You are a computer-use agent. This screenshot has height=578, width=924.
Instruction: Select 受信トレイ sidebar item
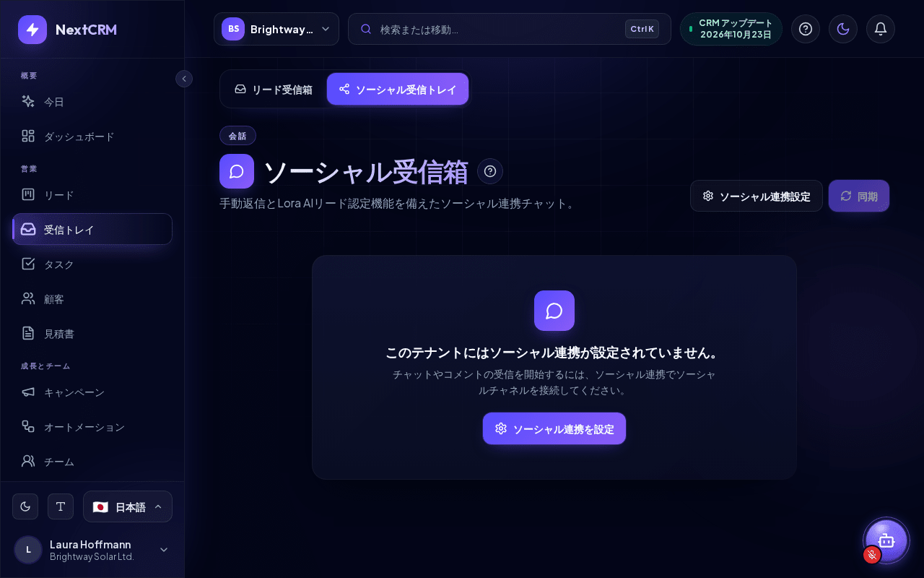point(92,229)
